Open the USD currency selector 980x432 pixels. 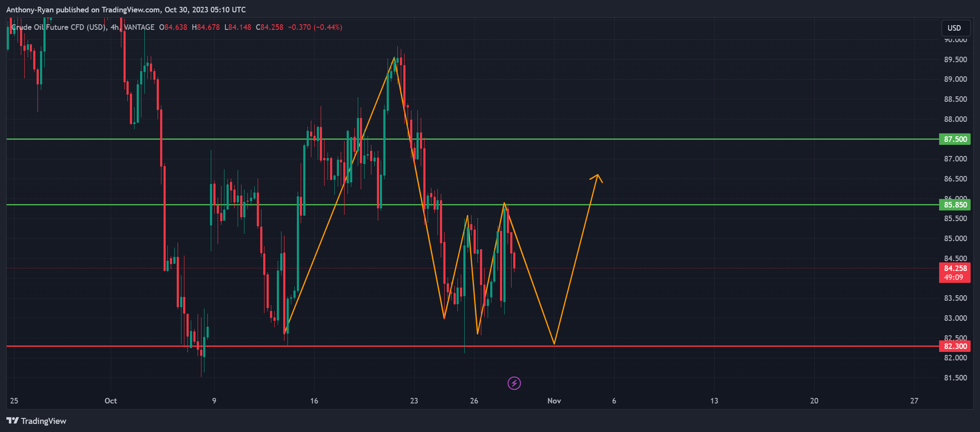[x=956, y=28]
